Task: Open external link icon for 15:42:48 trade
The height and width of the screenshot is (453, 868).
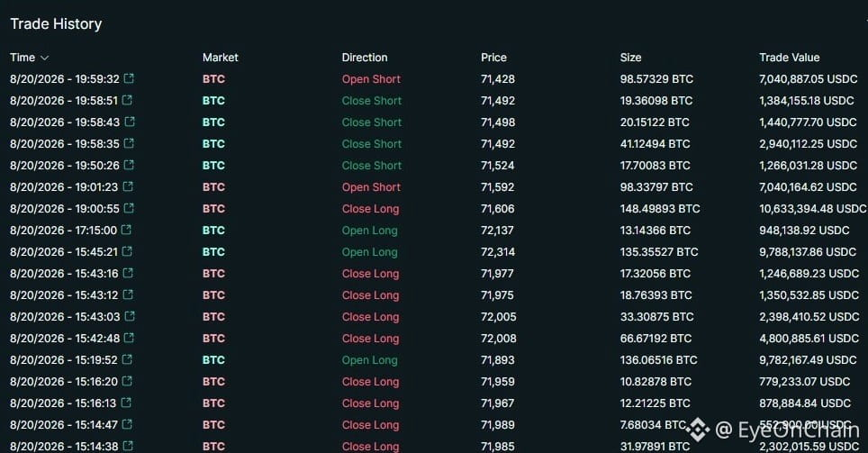Action: click(x=129, y=338)
